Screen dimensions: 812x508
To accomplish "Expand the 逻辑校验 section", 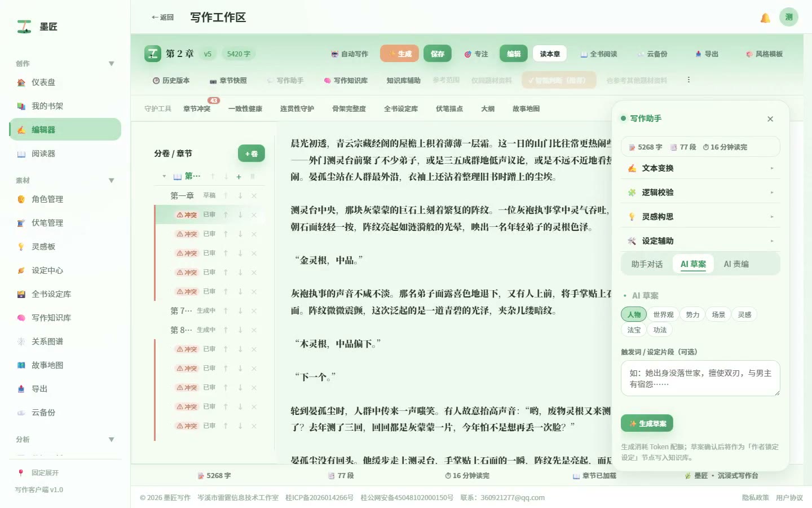I will 700,192.
